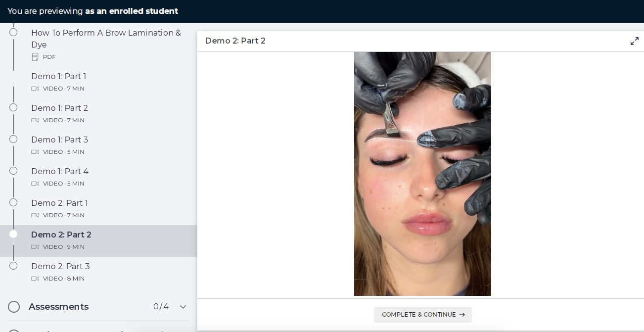The width and height of the screenshot is (644, 332).
Task: Select the highlighted Demo 2: Part 2 lesson
Action: point(61,235)
